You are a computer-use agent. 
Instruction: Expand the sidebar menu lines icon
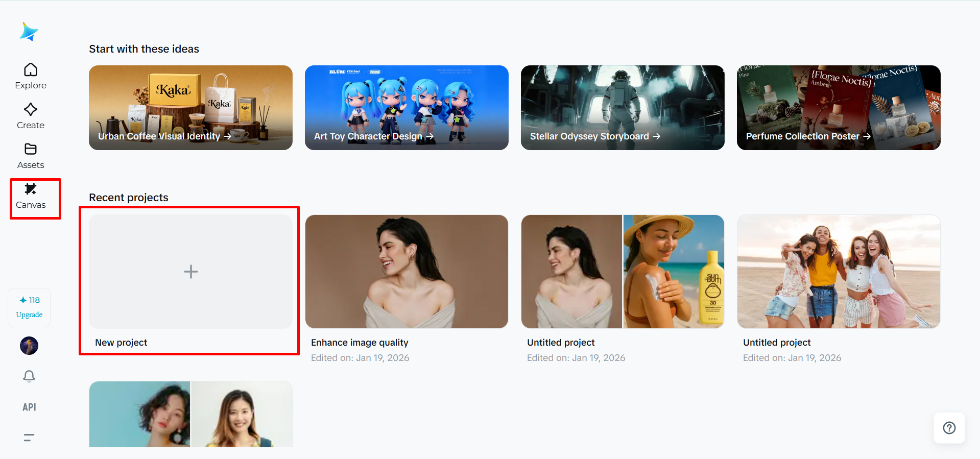(x=29, y=438)
